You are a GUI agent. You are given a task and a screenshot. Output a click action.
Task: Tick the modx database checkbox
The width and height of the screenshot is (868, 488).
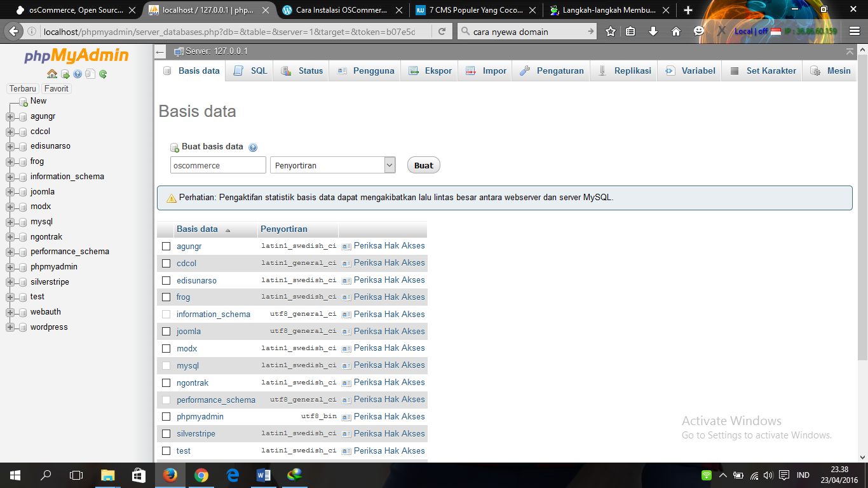click(x=166, y=349)
